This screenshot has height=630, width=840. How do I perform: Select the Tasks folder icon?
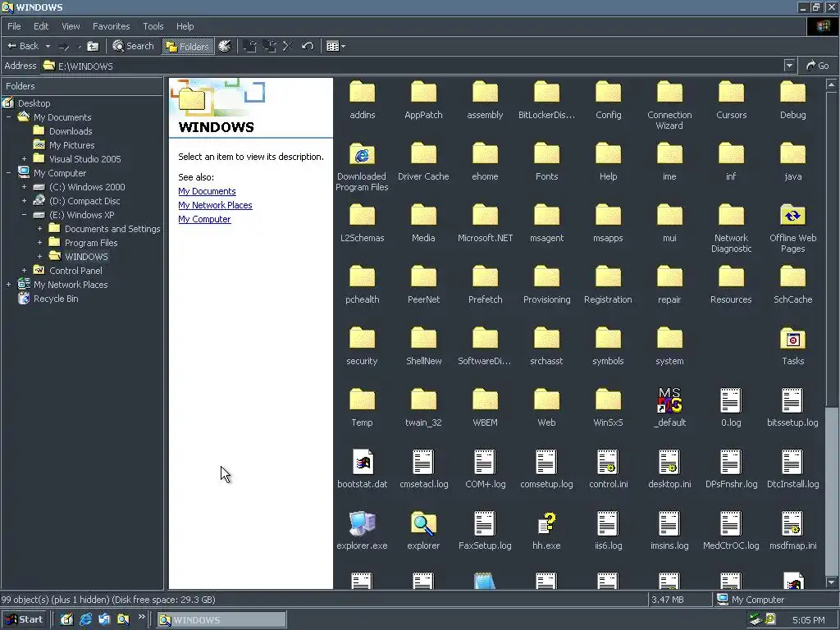click(x=793, y=339)
